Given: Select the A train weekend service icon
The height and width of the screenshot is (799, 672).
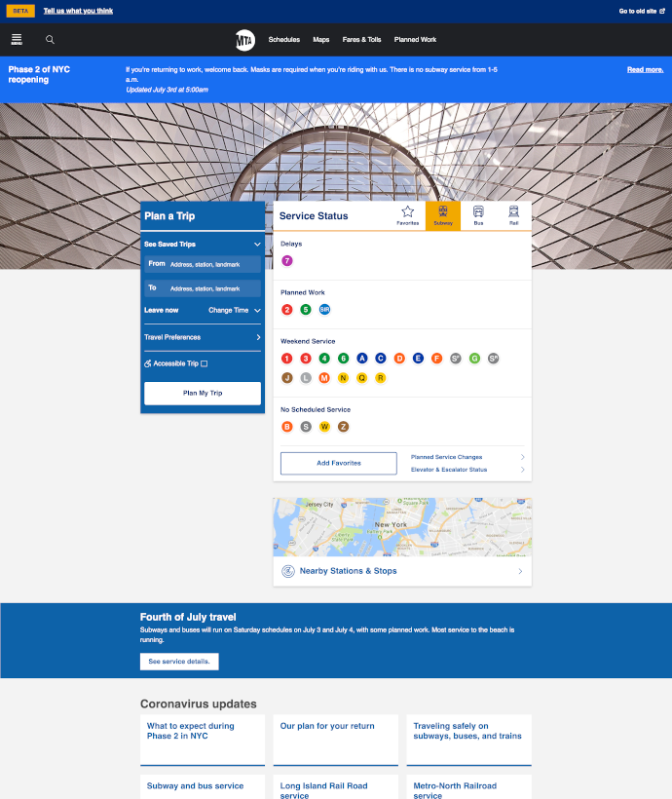Looking at the screenshot, I should point(362,359).
